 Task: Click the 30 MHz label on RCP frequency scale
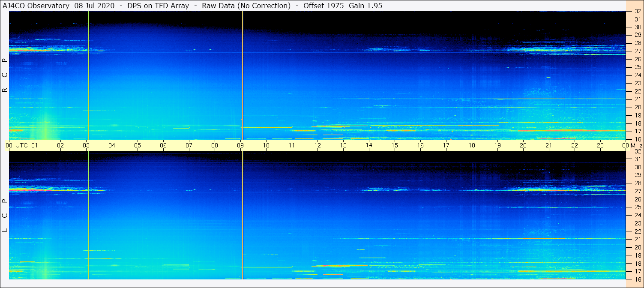638,27
